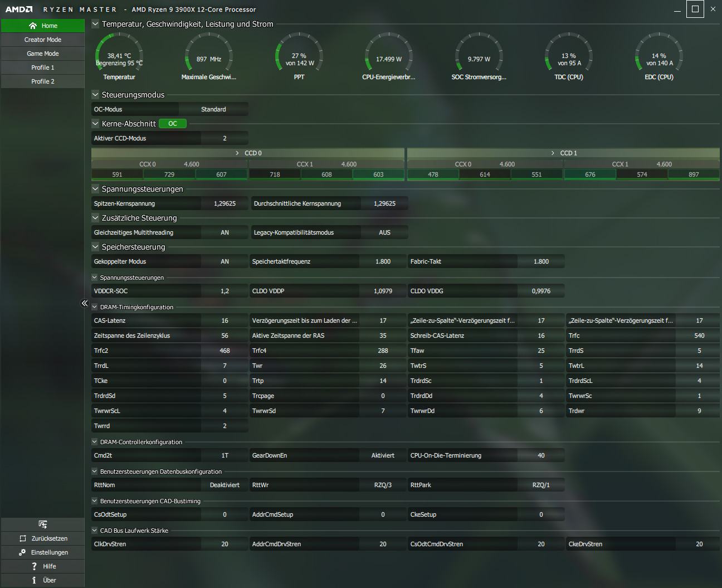The width and height of the screenshot is (722, 588).
Task: Click the import/export icon above Zurücksetzen
Action: pyautogui.click(x=43, y=524)
